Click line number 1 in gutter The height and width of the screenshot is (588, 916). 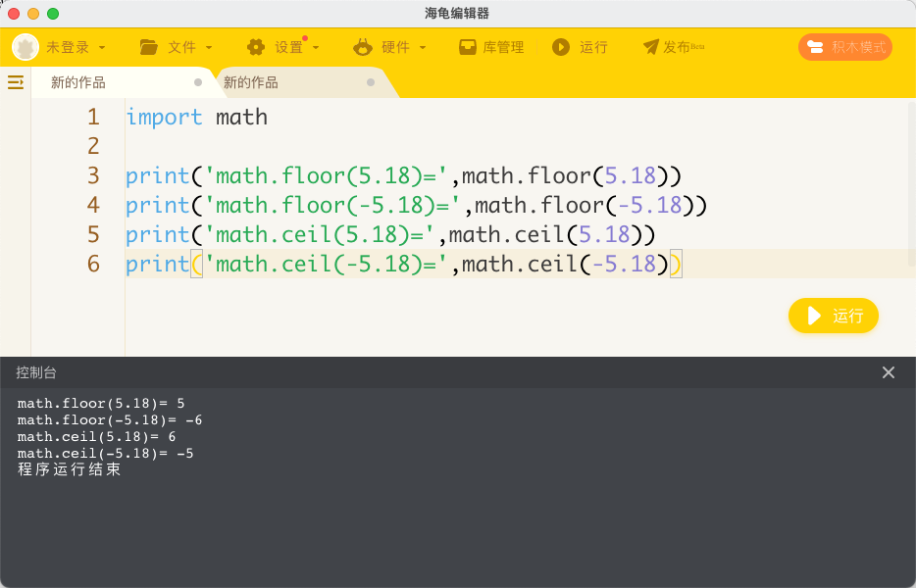click(x=93, y=118)
